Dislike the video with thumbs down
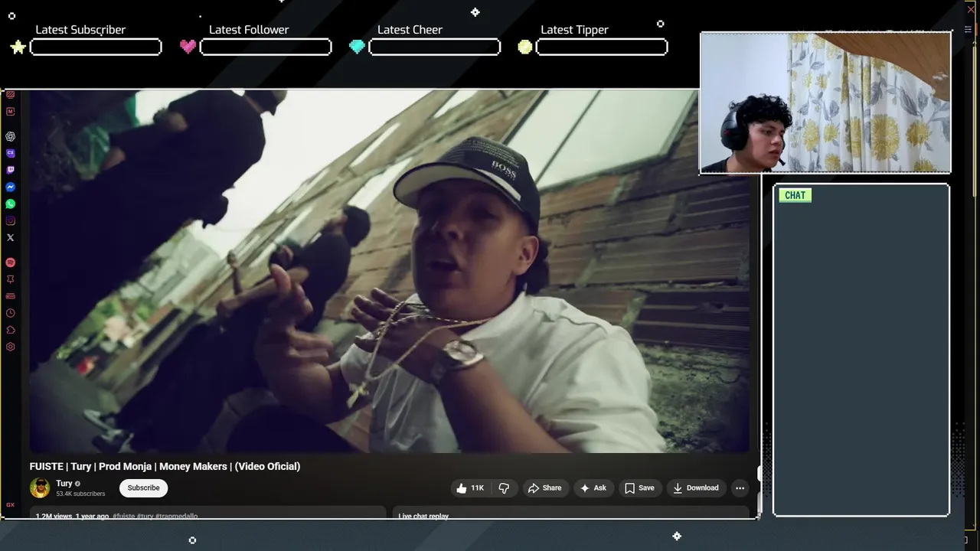Screen dimensions: 980x551 [504, 488]
